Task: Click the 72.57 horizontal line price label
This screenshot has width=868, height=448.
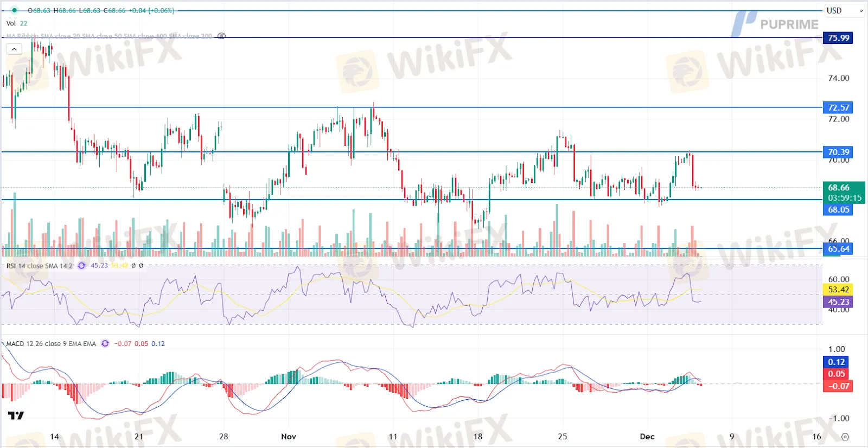Action: (x=838, y=107)
